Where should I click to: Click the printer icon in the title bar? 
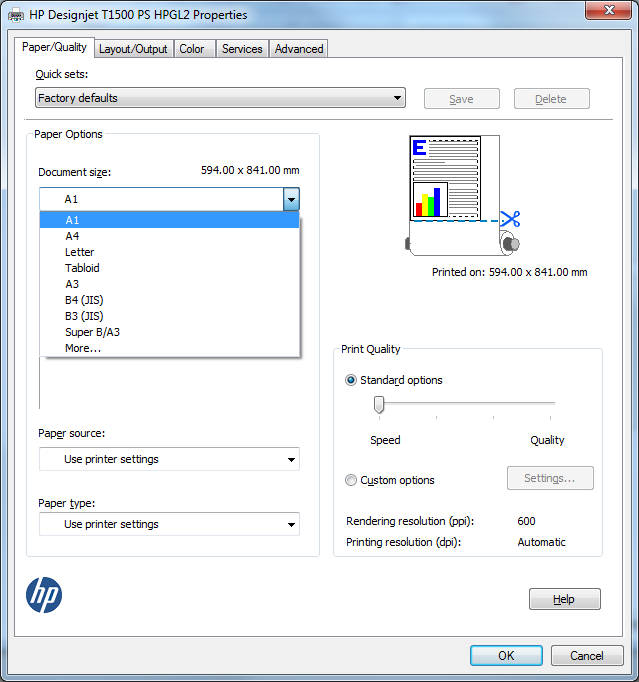coord(16,15)
